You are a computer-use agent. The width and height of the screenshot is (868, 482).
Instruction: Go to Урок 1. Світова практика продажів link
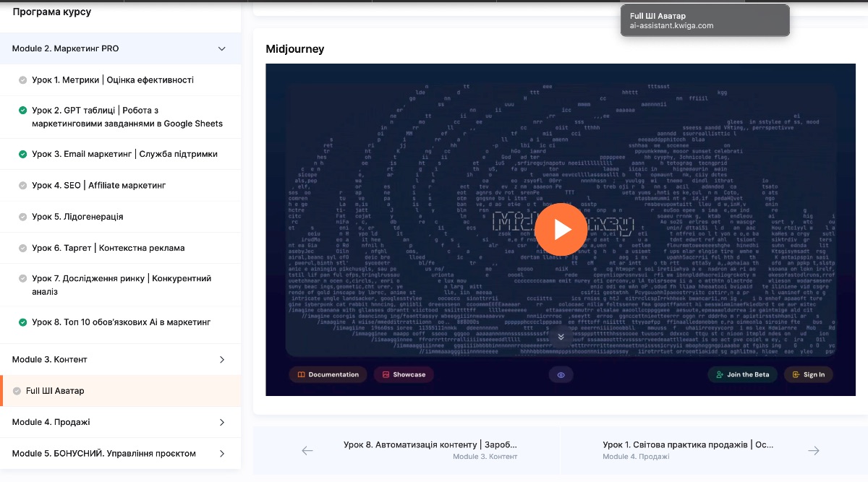[x=688, y=444]
